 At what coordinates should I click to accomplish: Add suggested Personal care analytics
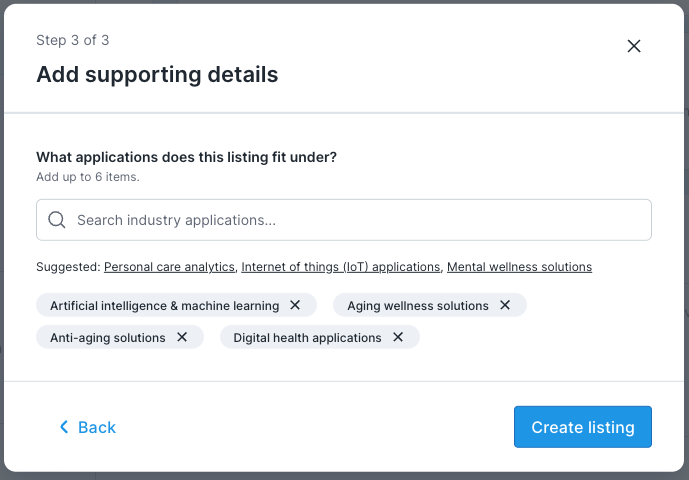pyautogui.click(x=169, y=267)
